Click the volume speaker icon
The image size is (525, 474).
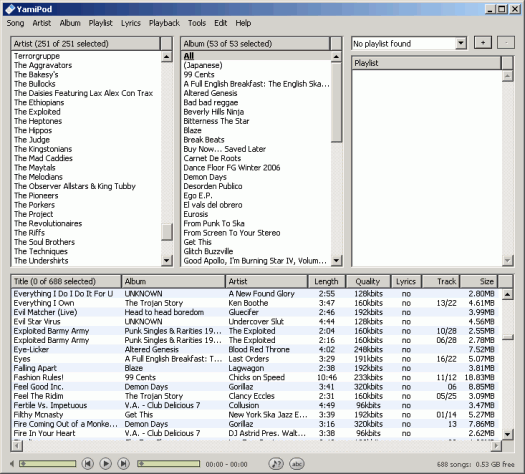12,464
